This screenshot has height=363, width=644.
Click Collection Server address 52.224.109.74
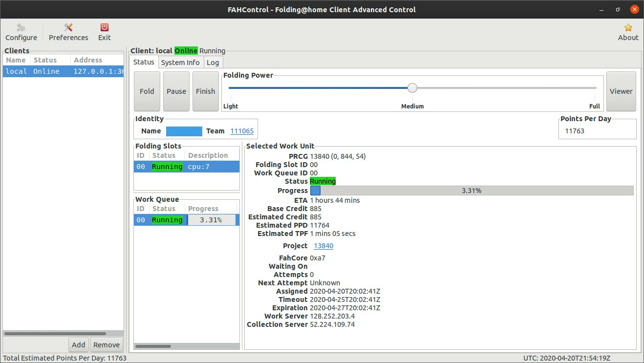click(332, 324)
